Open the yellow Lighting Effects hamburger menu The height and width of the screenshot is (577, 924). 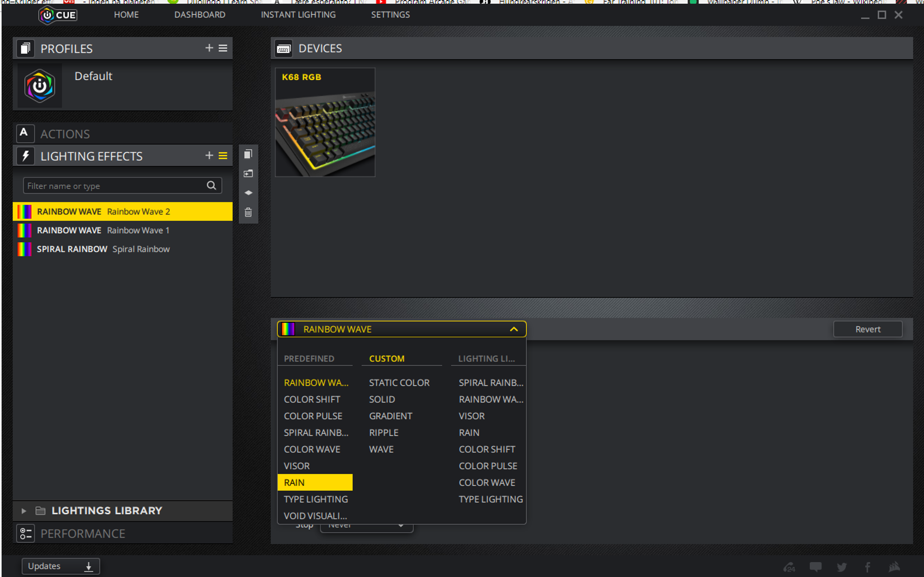(x=223, y=156)
